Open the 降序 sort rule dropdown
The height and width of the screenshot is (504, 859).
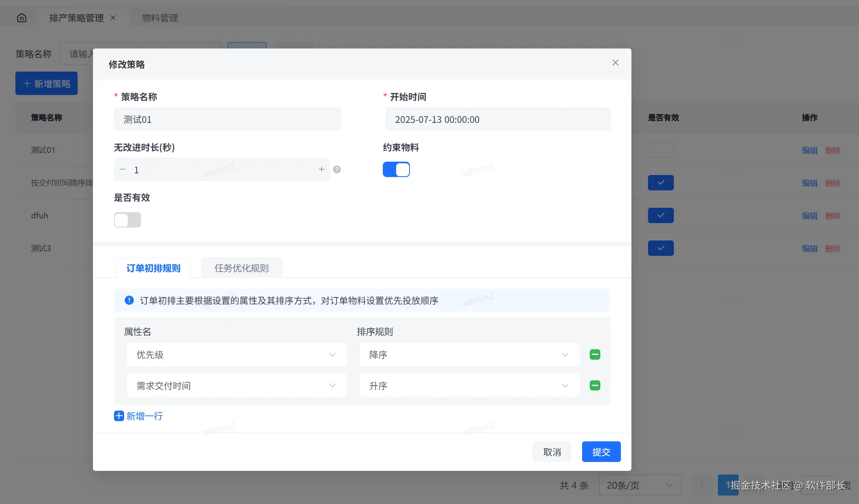(469, 354)
